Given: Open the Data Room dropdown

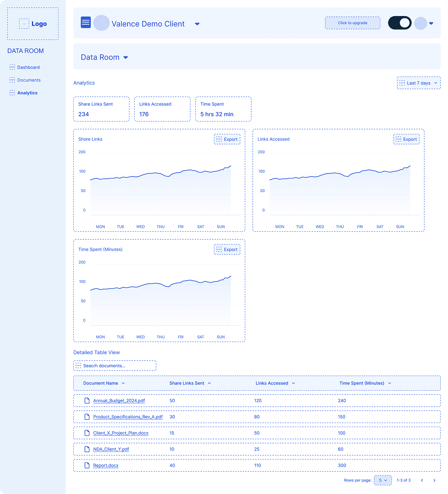Looking at the screenshot, I should 125,57.
